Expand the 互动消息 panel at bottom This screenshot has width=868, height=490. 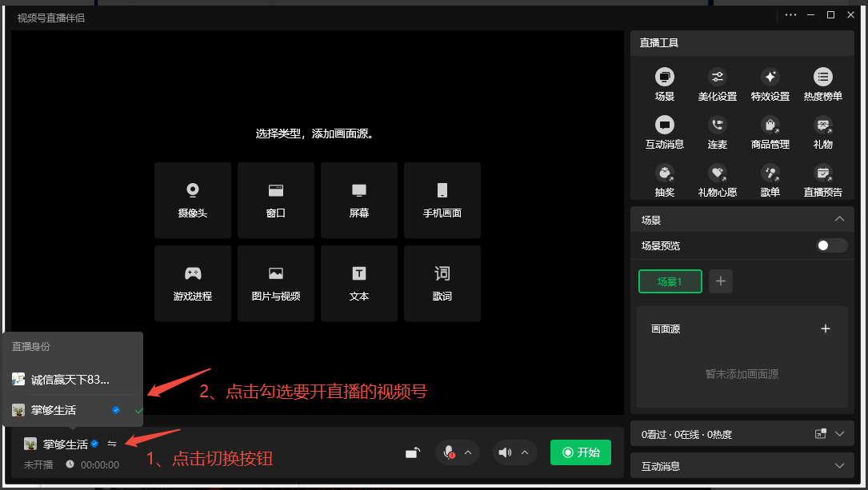click(x=839, y=465)
